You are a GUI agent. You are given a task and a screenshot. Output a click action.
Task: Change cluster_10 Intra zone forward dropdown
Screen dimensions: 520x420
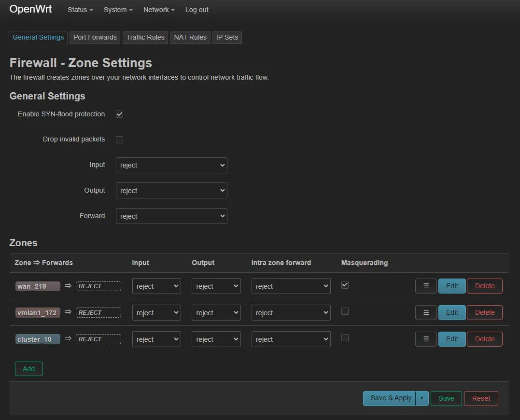click(x=291, y=339)
